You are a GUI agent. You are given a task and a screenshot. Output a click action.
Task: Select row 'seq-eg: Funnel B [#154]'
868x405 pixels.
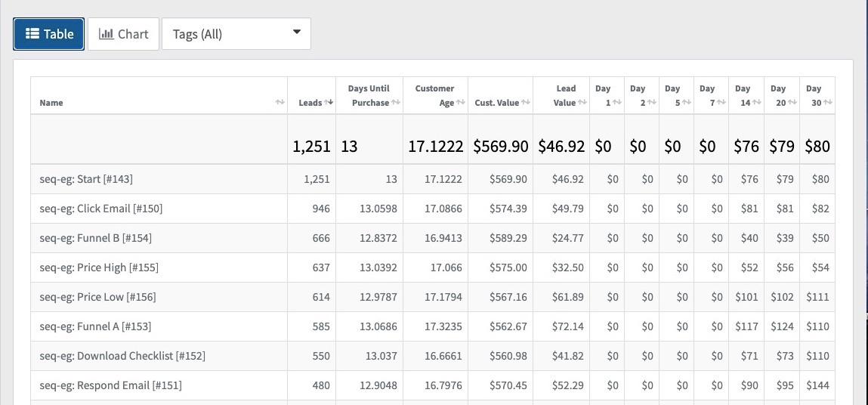[x=432, y=238]
